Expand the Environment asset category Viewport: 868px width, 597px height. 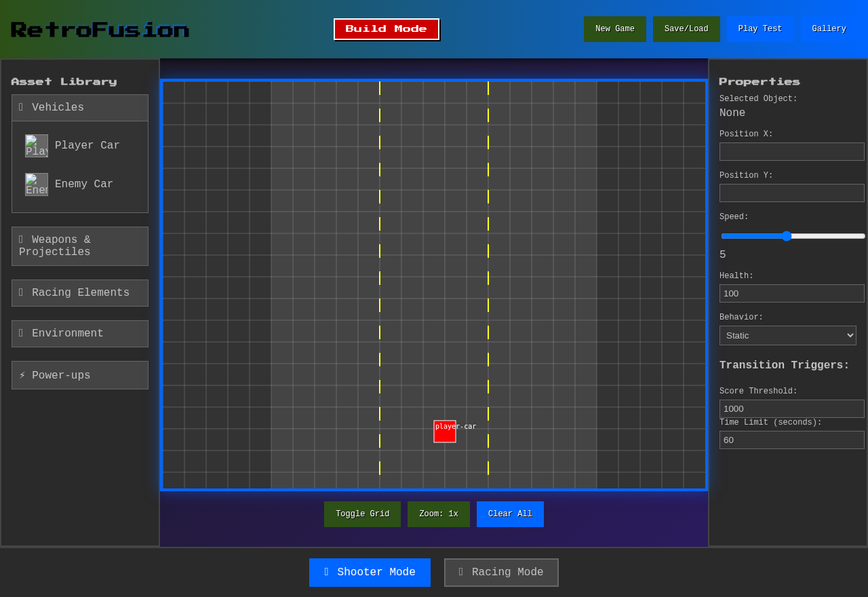(79, 333)
